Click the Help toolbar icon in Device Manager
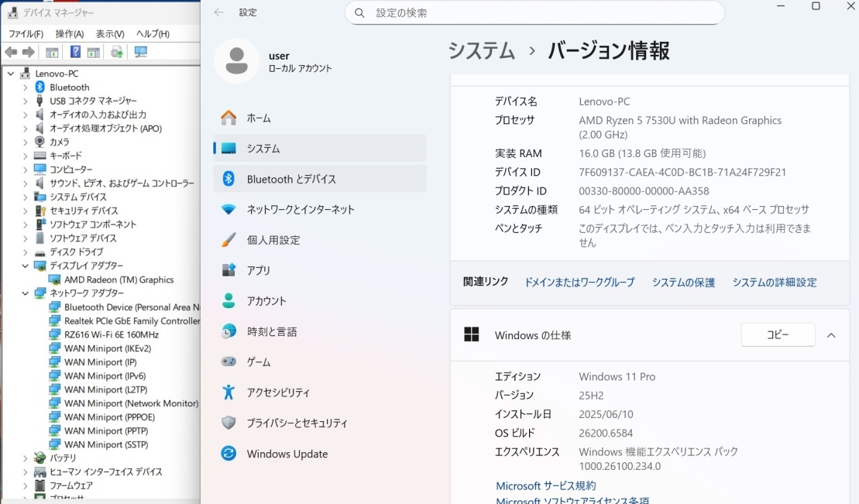This screenshot has height=504, width=859. 77,52
